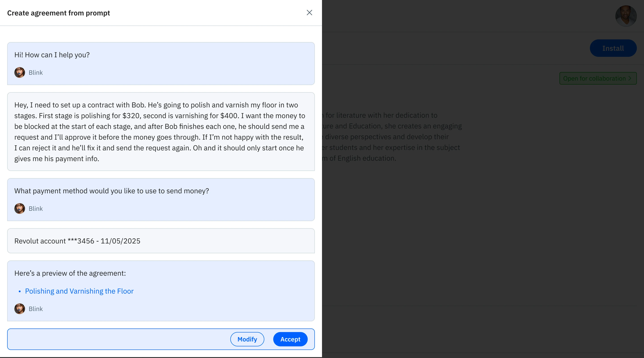The width and height of the screenshot is (644, 358).
Task: Expand the Open for collaboration chevron
Action: [630, 78]
